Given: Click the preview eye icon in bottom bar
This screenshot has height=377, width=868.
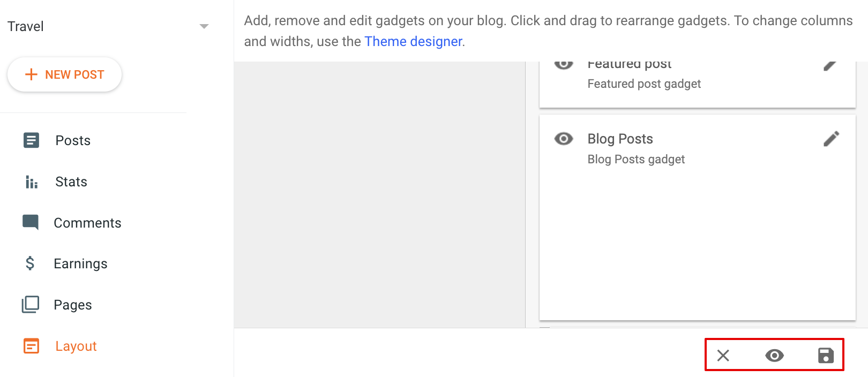Looking at the screenshot, I should click(x=774, y=356).
